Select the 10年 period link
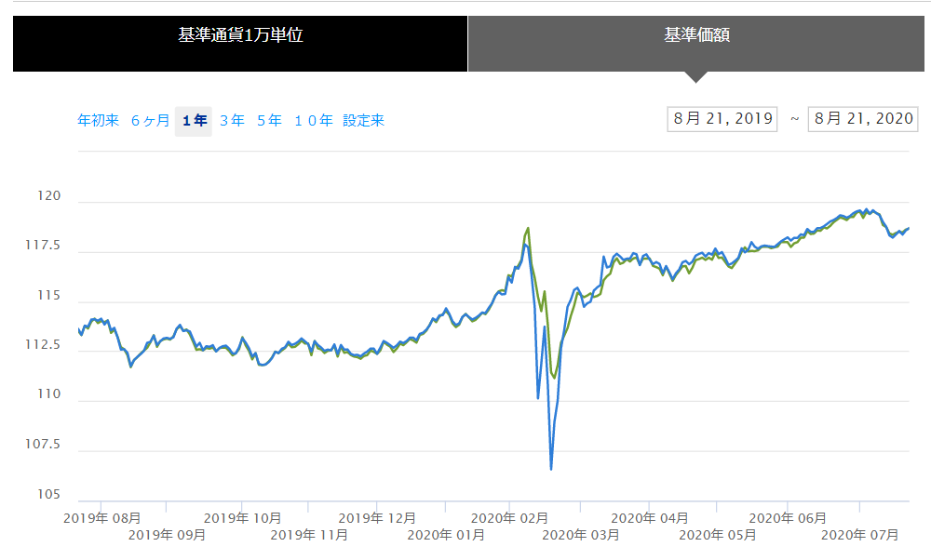This screenshot has height=560, width=931. coord(314,120)
